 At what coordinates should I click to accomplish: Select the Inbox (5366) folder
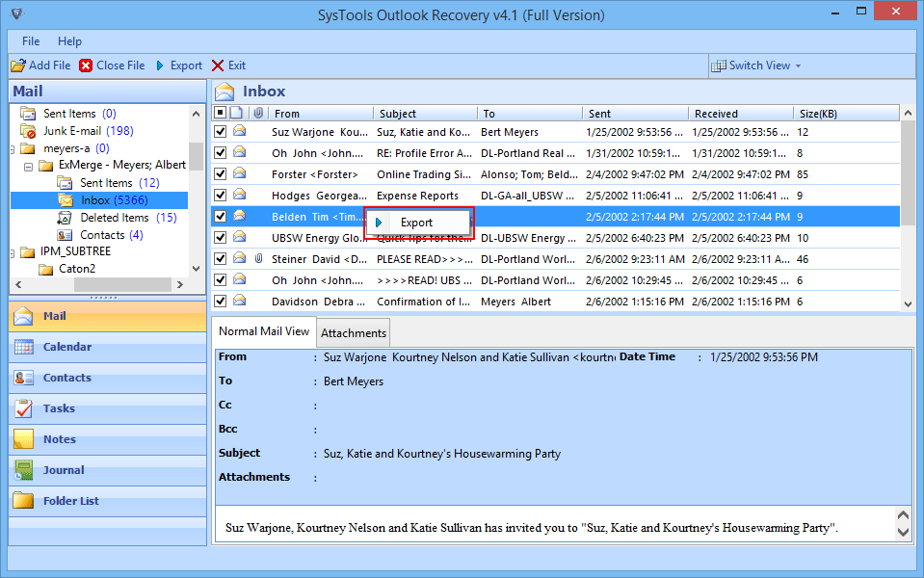click(115, 200)
